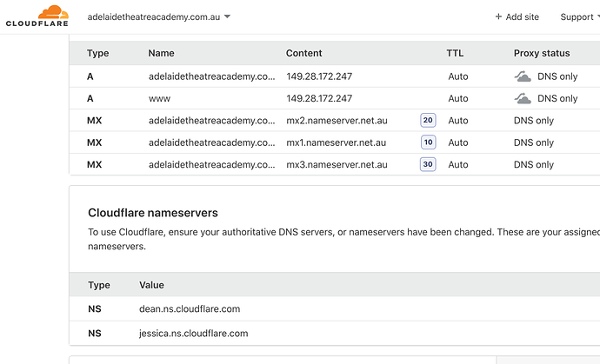Click the Cloudflare logo
The width and height of the screenshot is (600, 364).
[x=37, y=16]
